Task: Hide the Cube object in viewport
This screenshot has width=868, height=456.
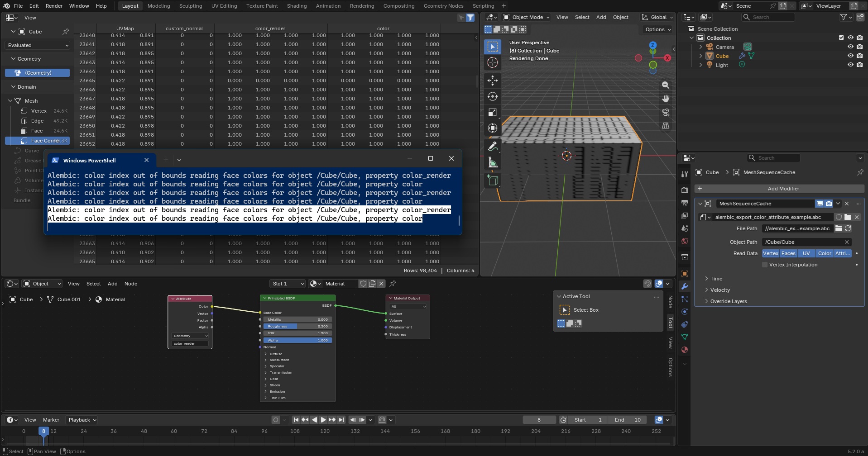Action: [x=850, y=56]
